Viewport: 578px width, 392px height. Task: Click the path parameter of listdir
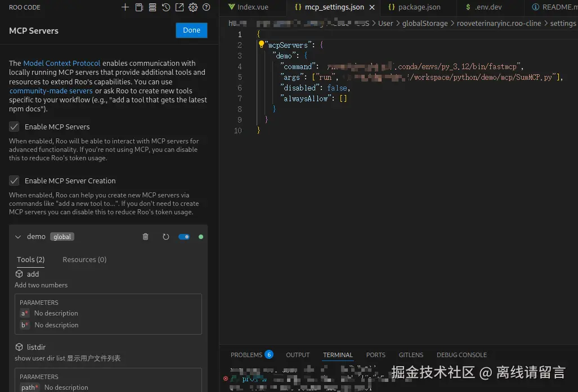coord(29,387)
